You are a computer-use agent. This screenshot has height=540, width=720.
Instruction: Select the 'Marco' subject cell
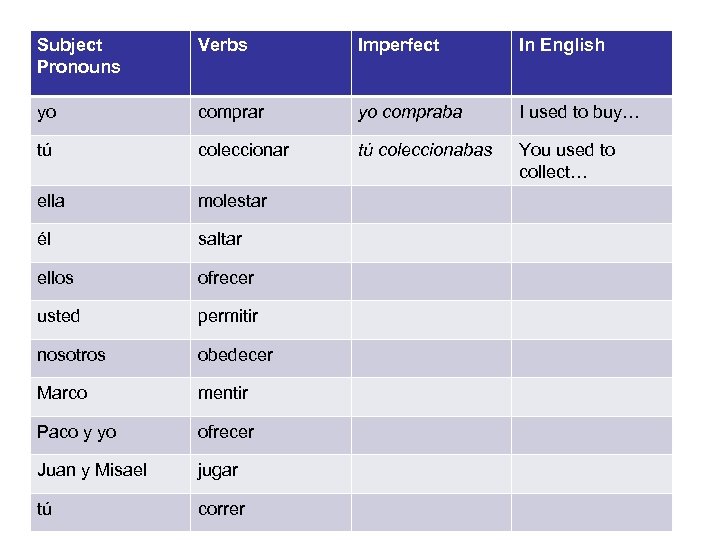click(62, 393)
